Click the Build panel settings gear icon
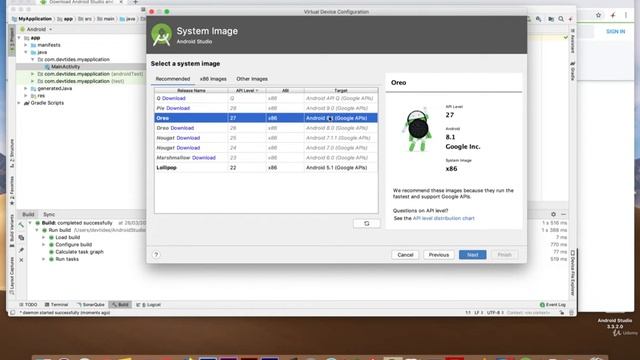Image resolution: width=640 pixels, height=360 pixels. (x=553, y=214)
